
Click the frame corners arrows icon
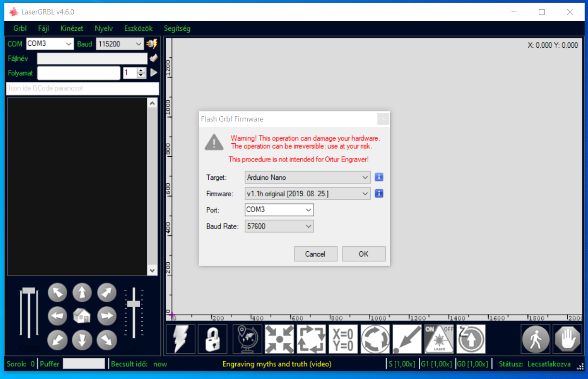pyautogui.click(x=311, y=339)
